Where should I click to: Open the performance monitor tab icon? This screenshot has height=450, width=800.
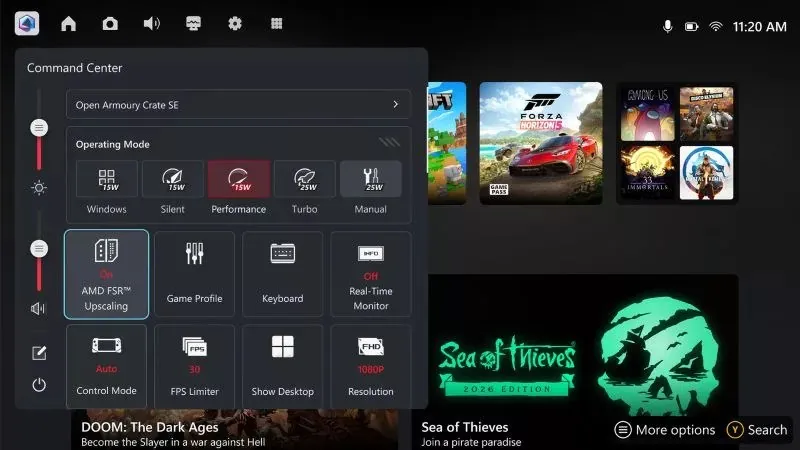[193, 23]
